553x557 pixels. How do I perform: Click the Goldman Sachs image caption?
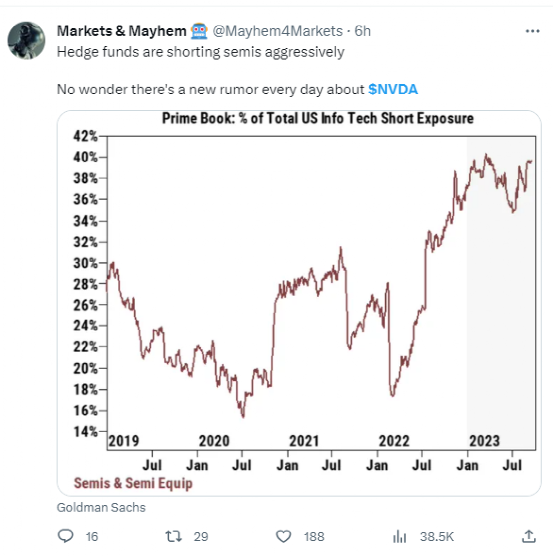coord(101,507)
